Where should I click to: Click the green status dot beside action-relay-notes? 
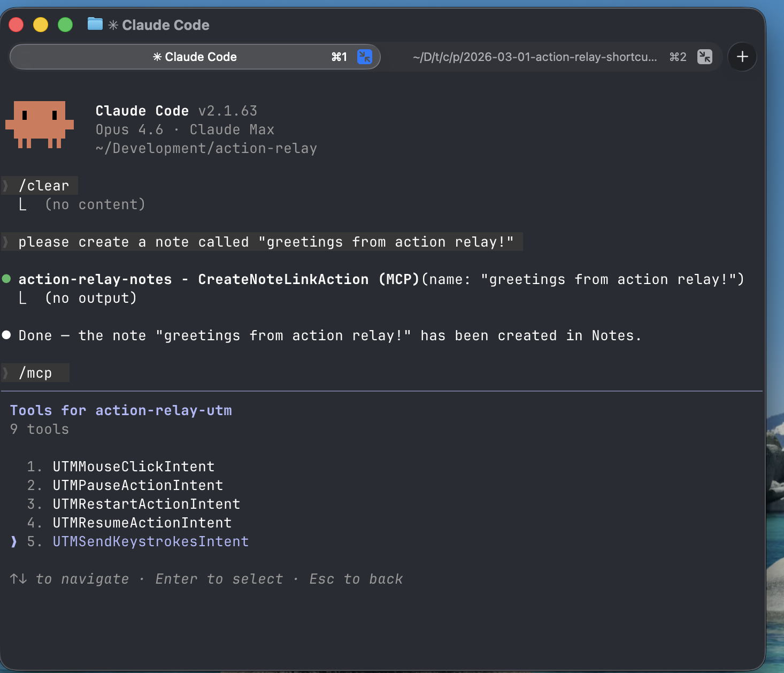click(x=6, y=279)
